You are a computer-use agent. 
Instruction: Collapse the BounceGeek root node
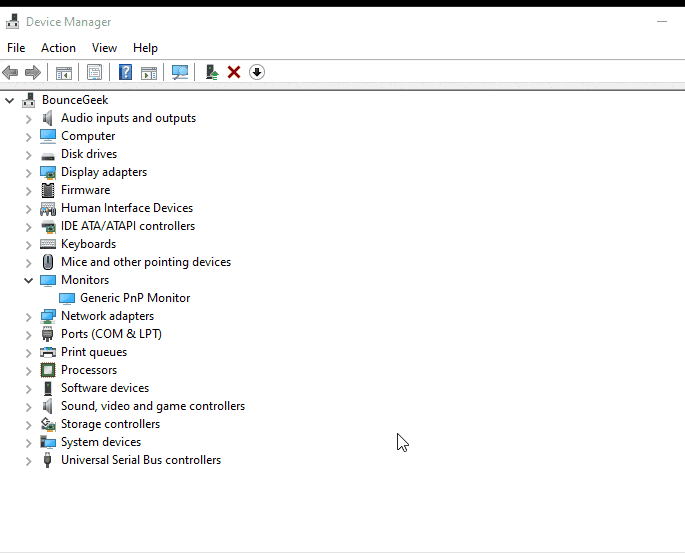point(10,100)
